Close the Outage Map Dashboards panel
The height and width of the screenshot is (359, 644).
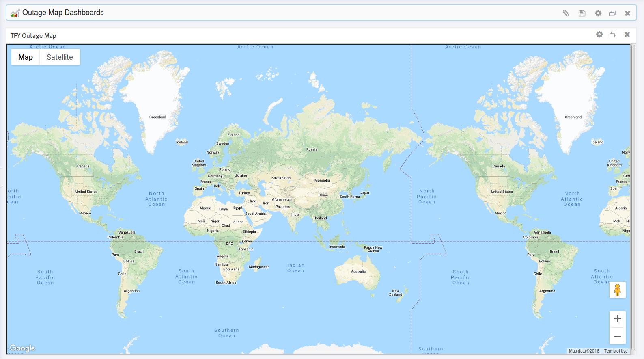(x=627, y=13)
